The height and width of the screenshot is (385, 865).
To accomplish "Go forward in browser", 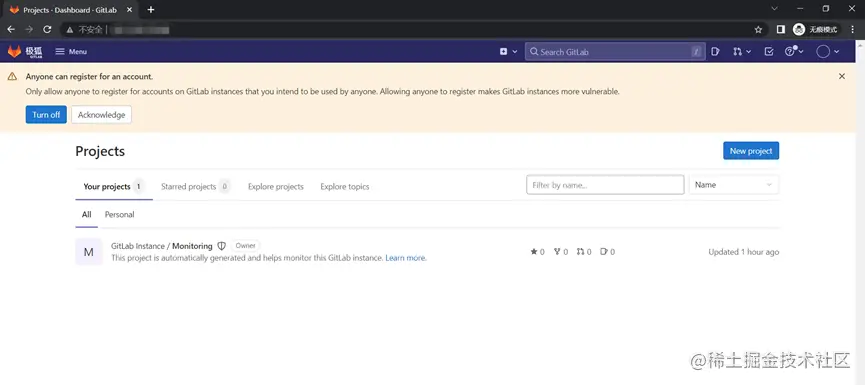I will (29, 29).
